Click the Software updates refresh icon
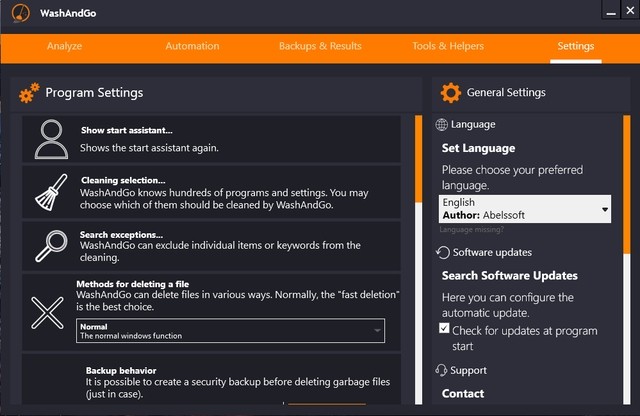 pos(443,253)
